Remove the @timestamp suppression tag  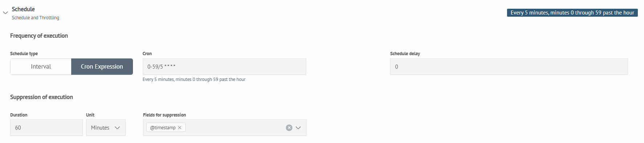tap(179, 128)
